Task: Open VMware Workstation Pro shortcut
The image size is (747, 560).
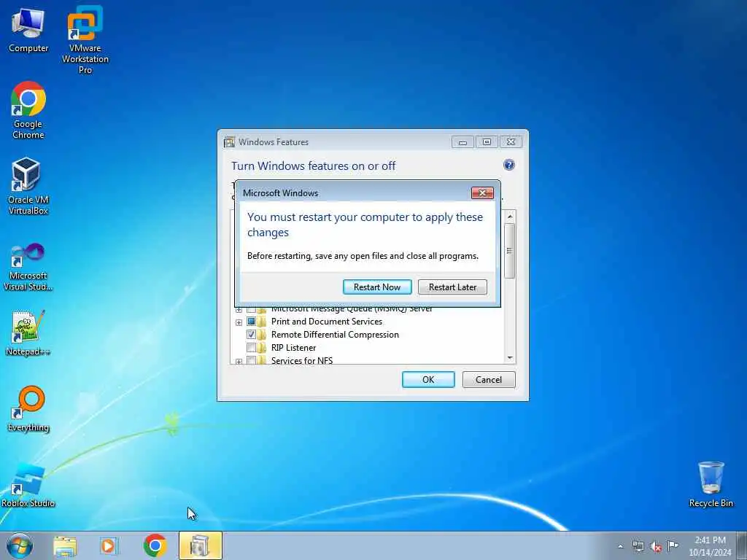Action: pyautogui.click(x=85, y=39)
